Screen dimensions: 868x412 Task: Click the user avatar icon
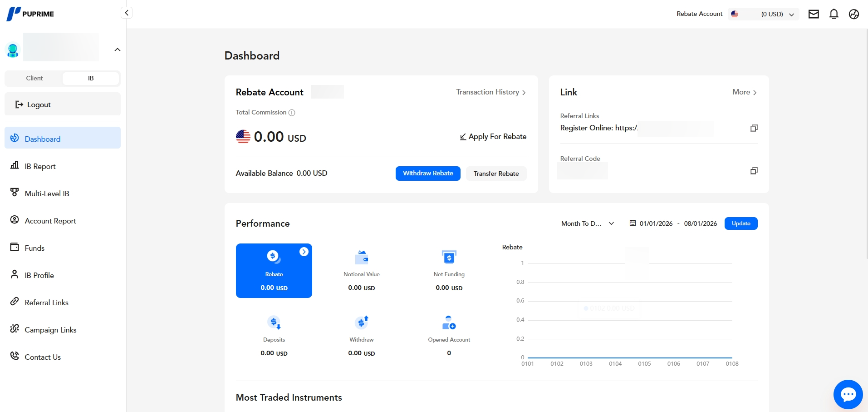[x=13, y=50]
